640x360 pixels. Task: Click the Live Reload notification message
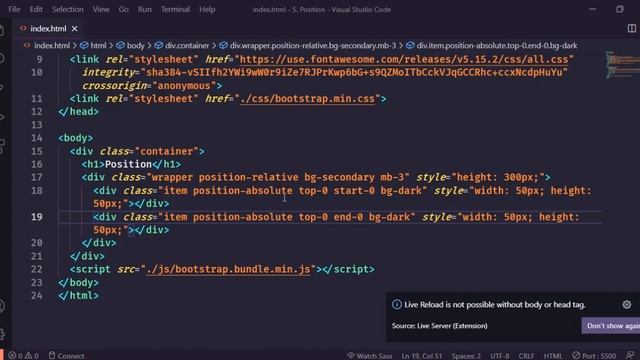coord(495,304)
